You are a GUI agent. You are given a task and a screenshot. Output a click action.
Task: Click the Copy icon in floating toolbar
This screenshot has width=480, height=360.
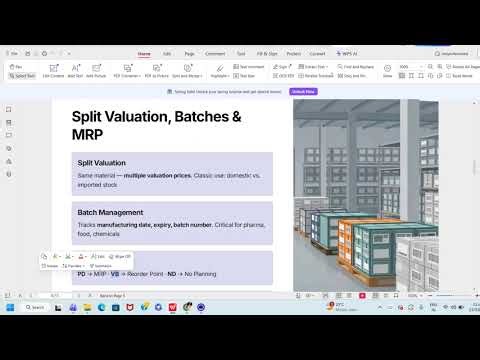tap(44, 256)
